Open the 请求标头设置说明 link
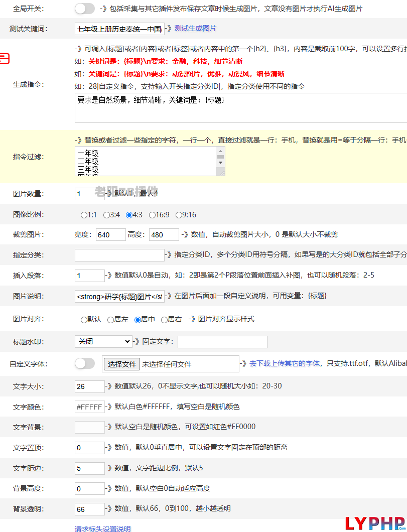Viewport: 407px width, 532px height. tap(102, 528)
